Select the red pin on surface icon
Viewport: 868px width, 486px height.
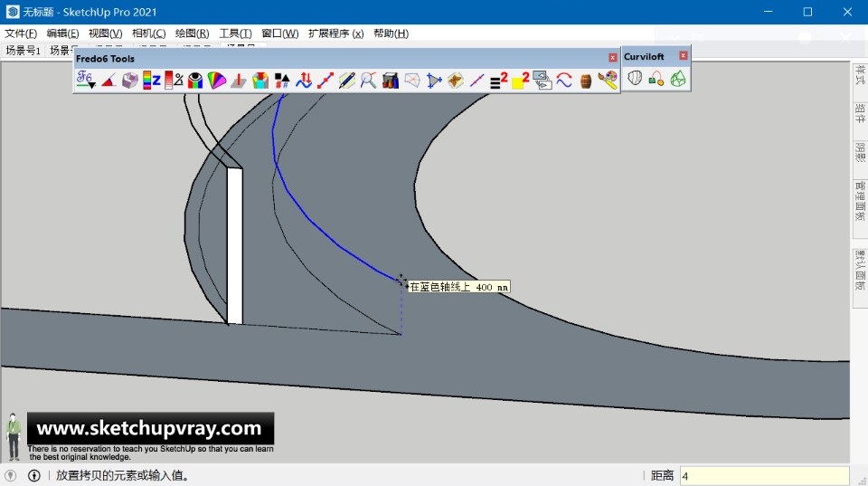[x=239, y=81]
